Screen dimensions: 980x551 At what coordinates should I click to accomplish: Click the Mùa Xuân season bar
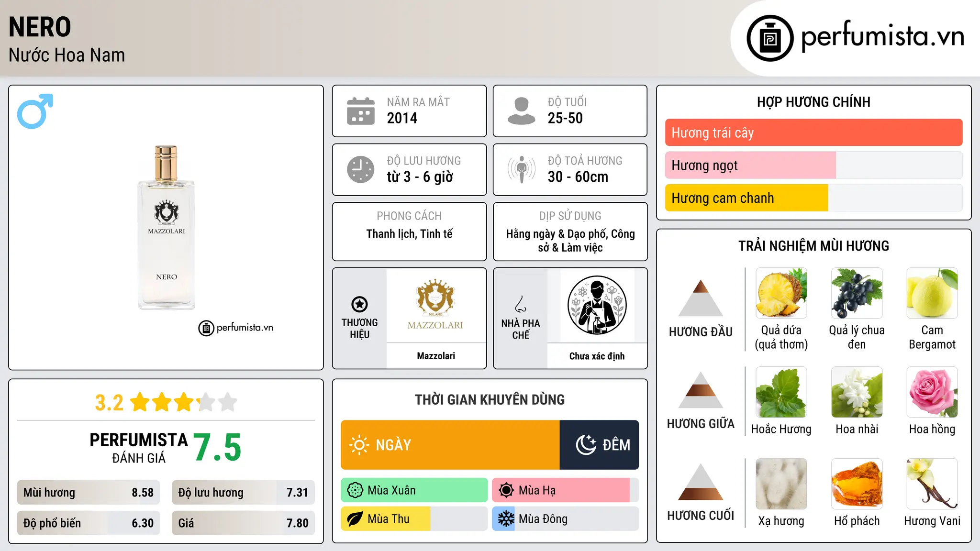[x=414, y=490]
